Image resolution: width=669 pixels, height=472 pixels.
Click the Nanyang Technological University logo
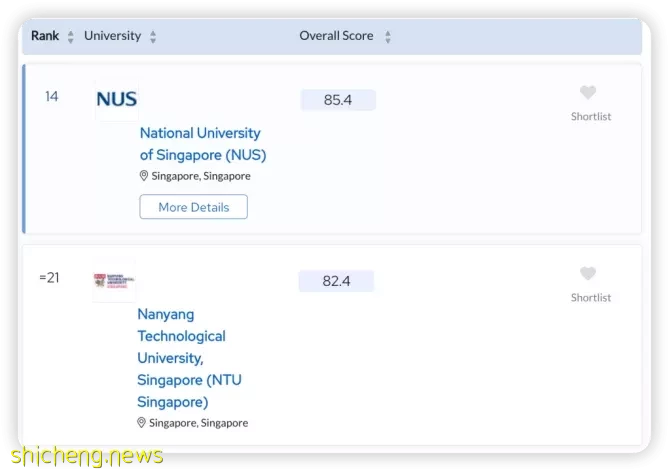[114, 281]
